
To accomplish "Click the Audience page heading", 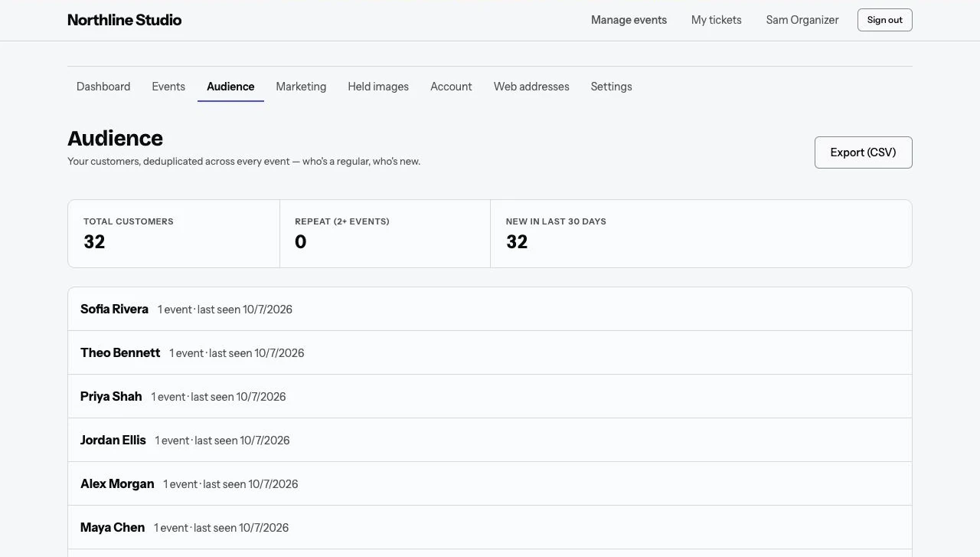I will [115, 138].
